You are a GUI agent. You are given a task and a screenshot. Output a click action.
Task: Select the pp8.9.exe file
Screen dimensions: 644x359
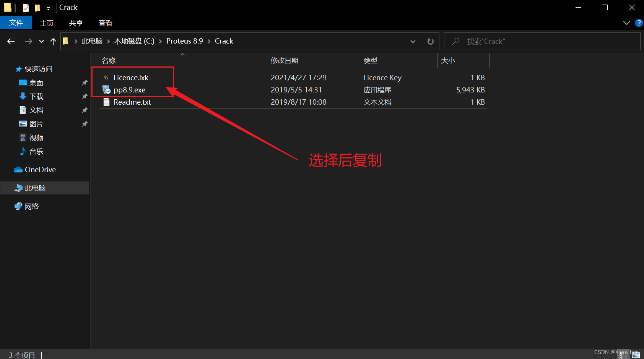coord(129,90)
